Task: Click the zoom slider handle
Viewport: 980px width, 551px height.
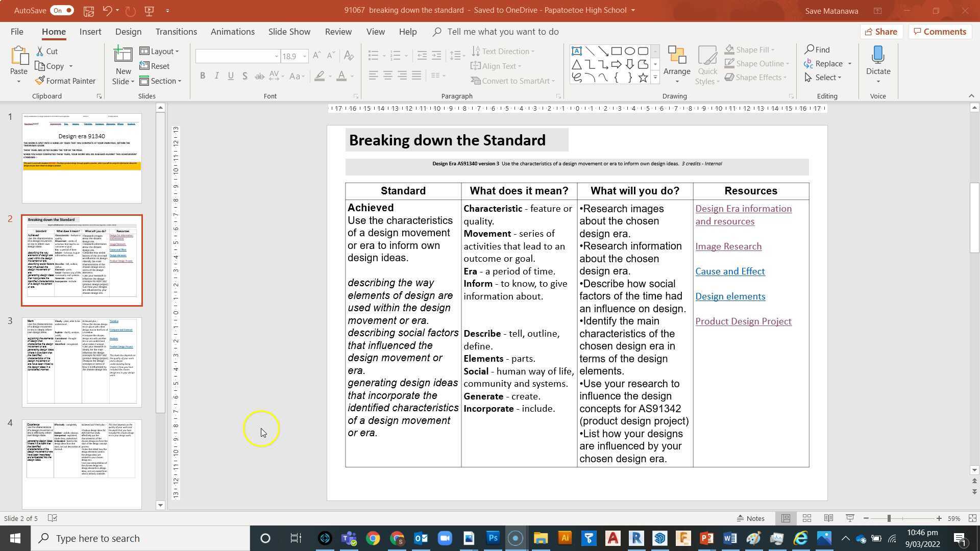Action: click(x=889, y=518)
